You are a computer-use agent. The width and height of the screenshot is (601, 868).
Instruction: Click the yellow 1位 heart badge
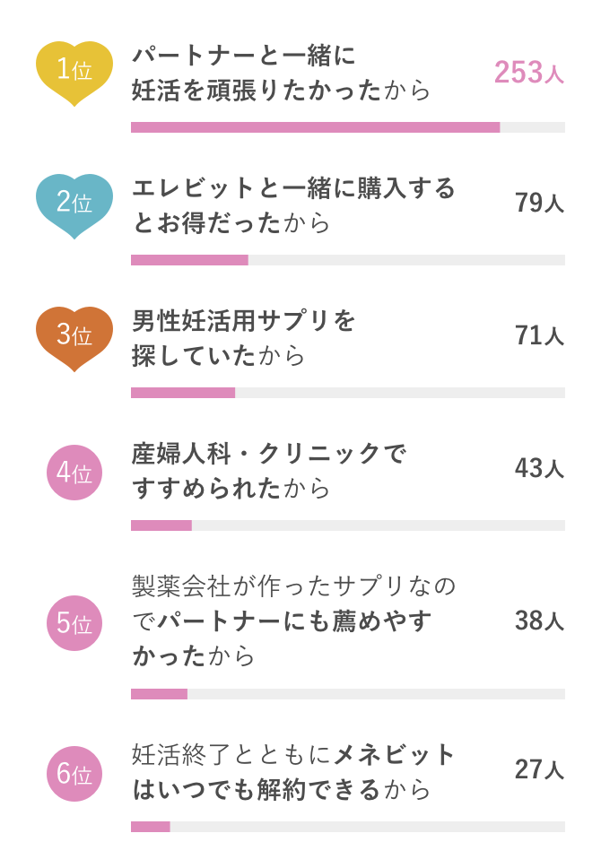click(74, 73)
